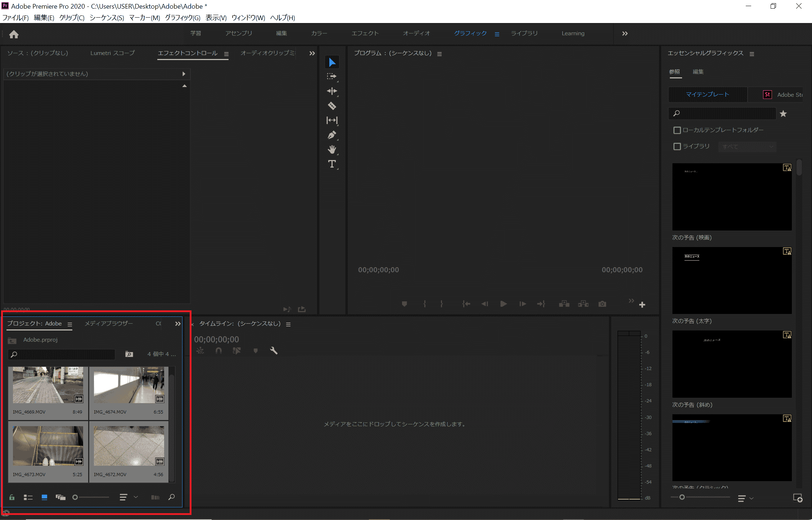Enable the ローカルテンプレートフォルダー checkbox

pyautogui.click(x=677, y=130)
